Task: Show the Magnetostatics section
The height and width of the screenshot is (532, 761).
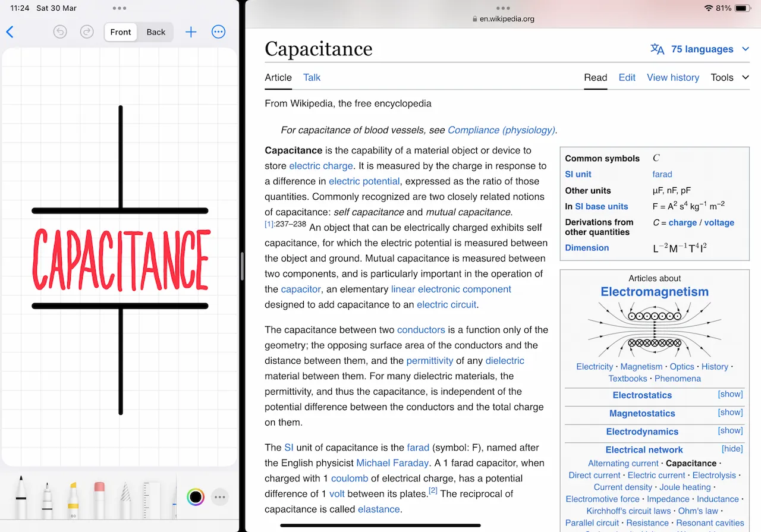Action: (x=730, y=412)
